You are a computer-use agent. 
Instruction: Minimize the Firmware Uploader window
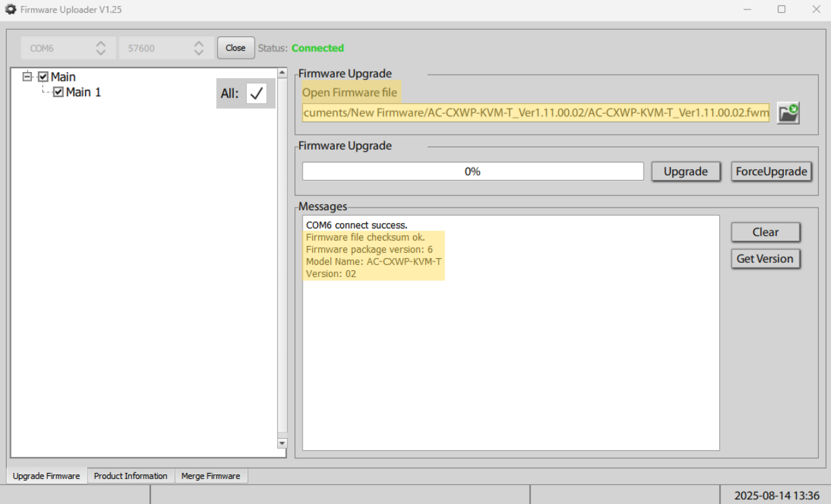(x=749, y=9)
